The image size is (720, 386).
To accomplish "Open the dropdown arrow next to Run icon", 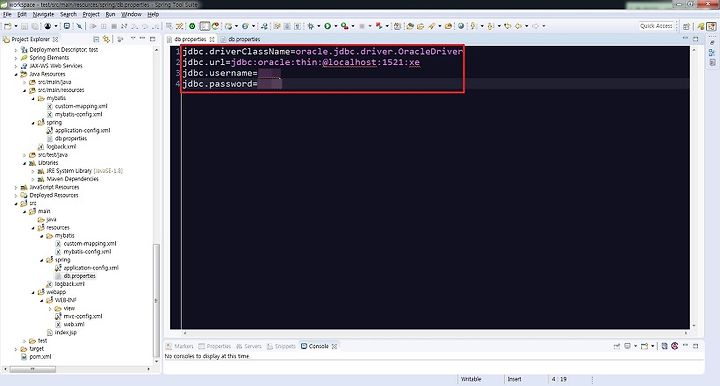I will pyautogui.click(x=336, y=26).
